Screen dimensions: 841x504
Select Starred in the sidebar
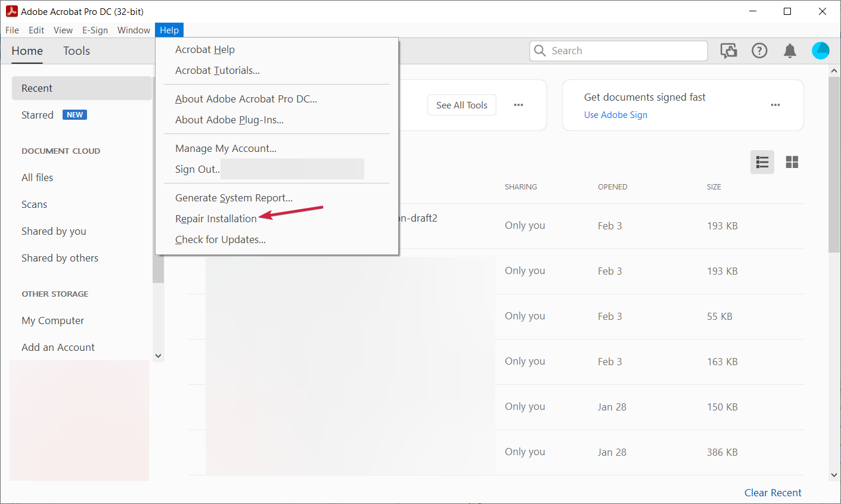pyautogui.click(x=38, y=115)
